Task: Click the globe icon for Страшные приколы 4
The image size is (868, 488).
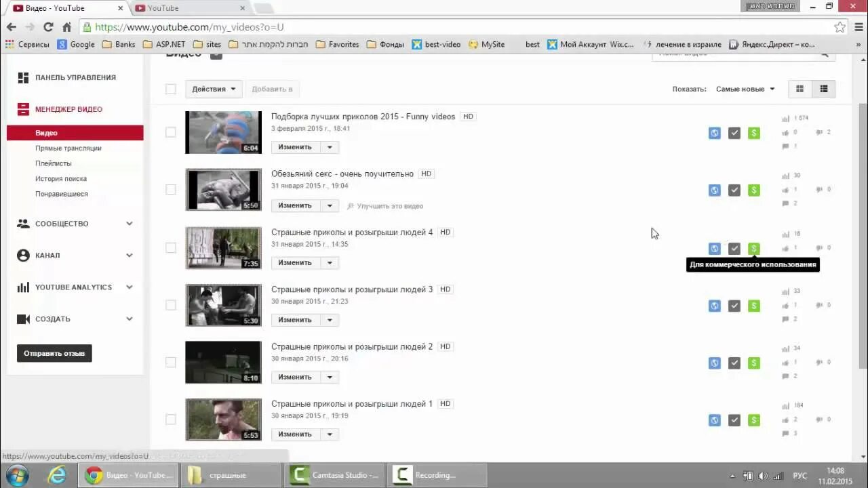Action: [x=714, y=248]
